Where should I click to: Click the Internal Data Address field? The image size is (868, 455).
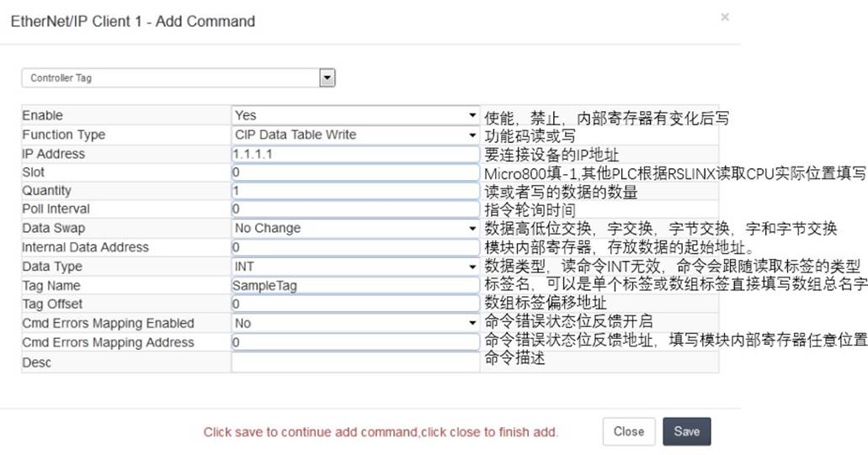(x=355, y=247)
